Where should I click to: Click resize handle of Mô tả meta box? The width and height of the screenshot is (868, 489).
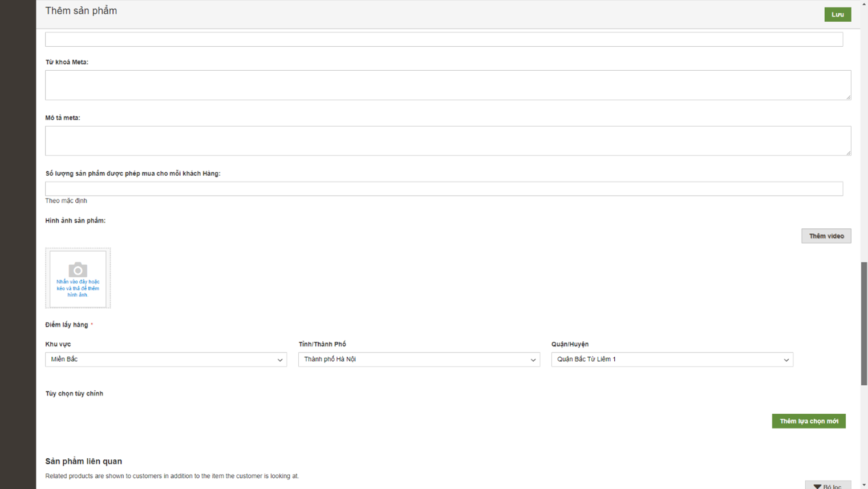click(848, 152)
